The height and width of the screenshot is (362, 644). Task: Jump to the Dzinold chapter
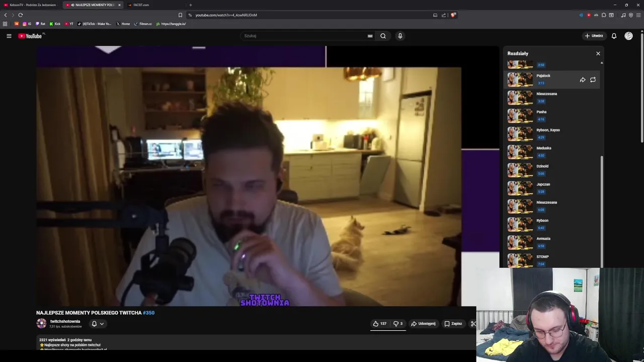tap(552, 170)
